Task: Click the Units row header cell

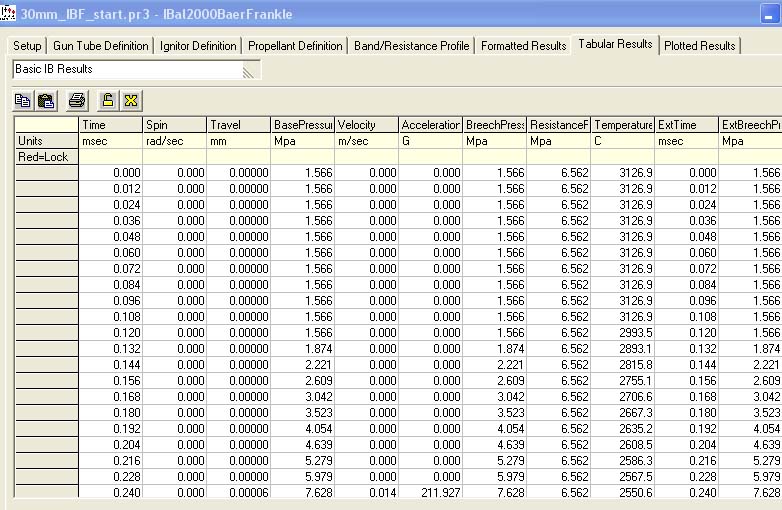Action: (46, 141)
